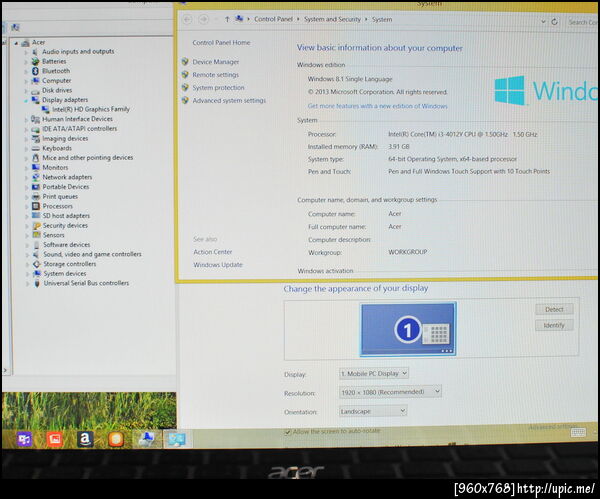Click the Intel(R) HD Graphics Family device icon
This screenshot has height=499, width=600.
[46, 109]
